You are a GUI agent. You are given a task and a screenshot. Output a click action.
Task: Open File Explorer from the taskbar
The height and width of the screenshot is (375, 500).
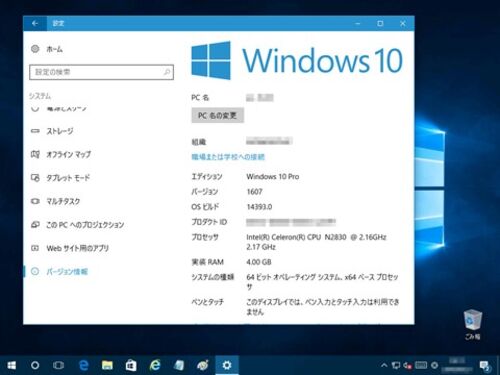pyautogui.click(x=107, y=365)
